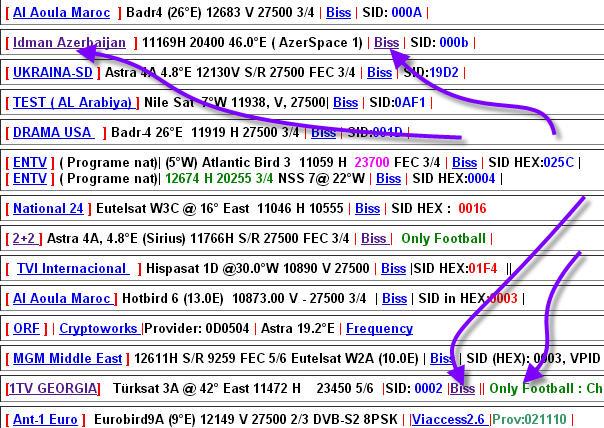Select green text 12674 H 20255 3/4
This screenshot has width=604, height=428.
219,178
